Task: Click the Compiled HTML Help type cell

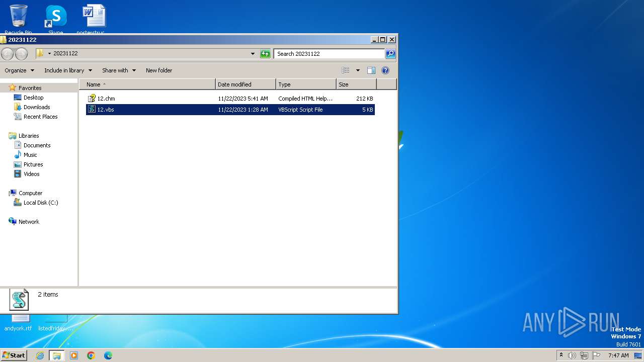Action: (305, 99)
